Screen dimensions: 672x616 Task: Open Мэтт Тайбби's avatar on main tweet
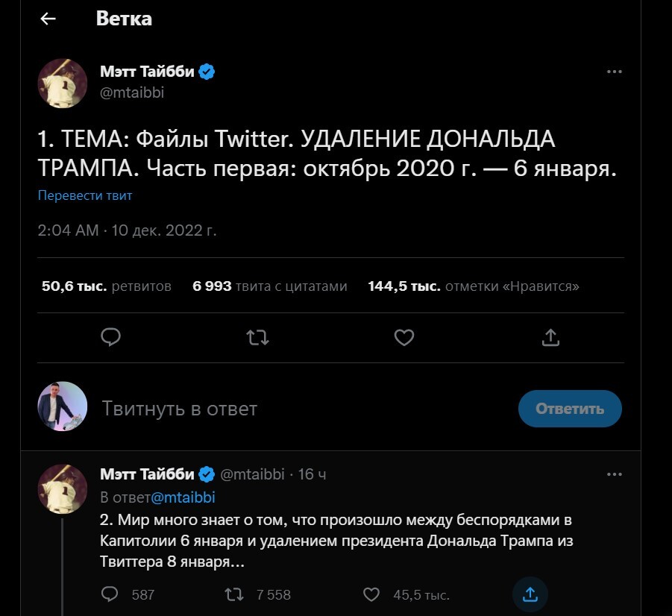point(63,82)
